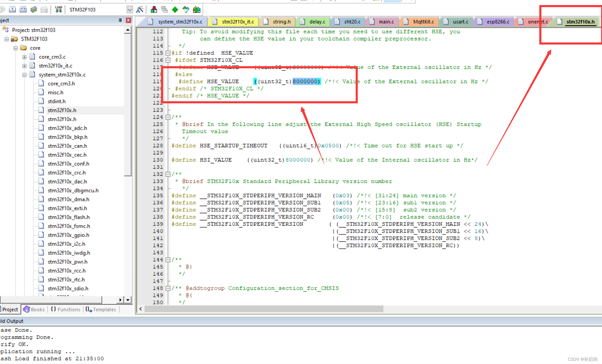Click the editor horizontal scrollbar thumb
This screenshot has width=602, height=364.
point(263,309)
